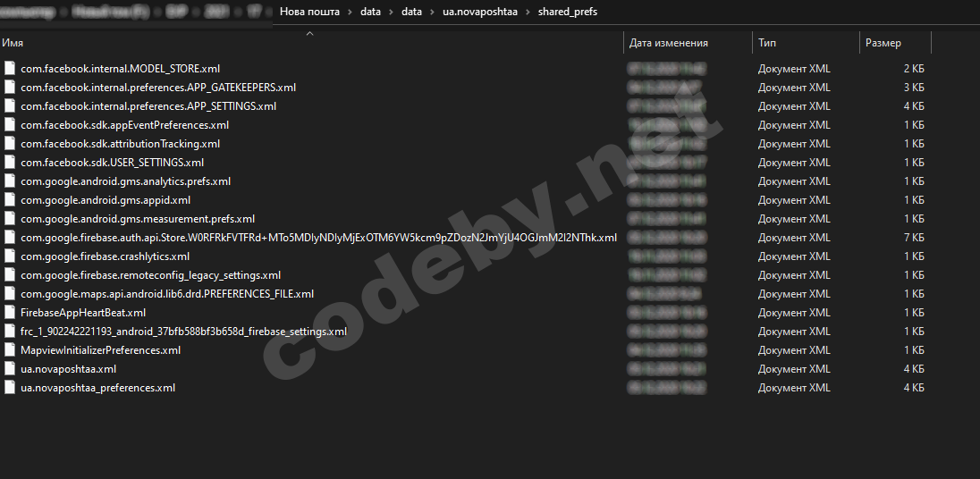Sort by Имя column header
This screenshot has width=980, height=479.
(x=13, y=43)
